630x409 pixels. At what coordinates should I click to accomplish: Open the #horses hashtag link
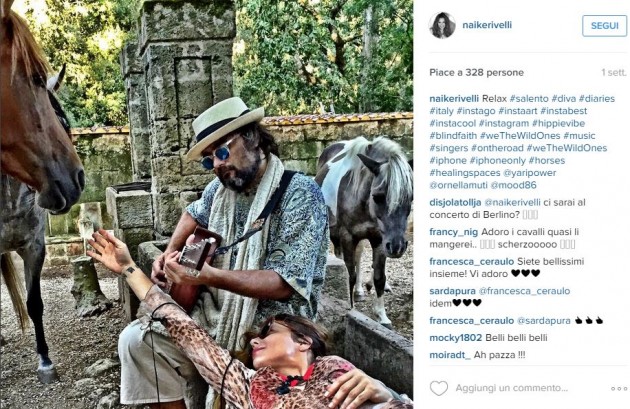(x=547, y=160)
